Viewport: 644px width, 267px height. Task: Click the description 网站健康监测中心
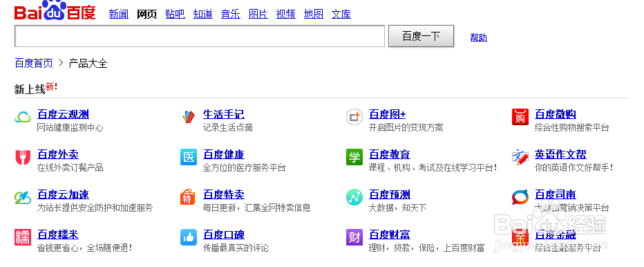tap(70, 127)
